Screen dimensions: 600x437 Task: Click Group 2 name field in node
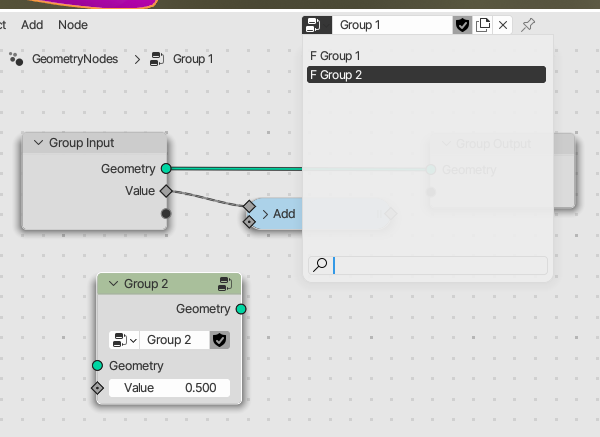click(x=174, y=340)
